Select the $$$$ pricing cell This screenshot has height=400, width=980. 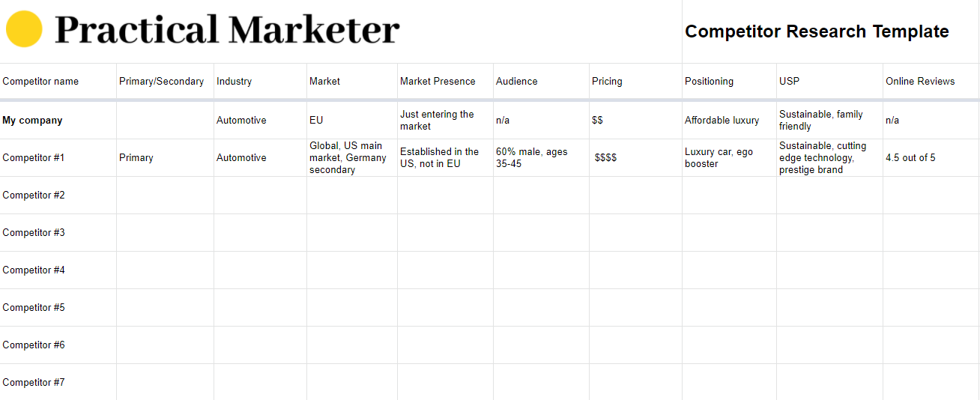pyautogui.click(x=605, y=158)
